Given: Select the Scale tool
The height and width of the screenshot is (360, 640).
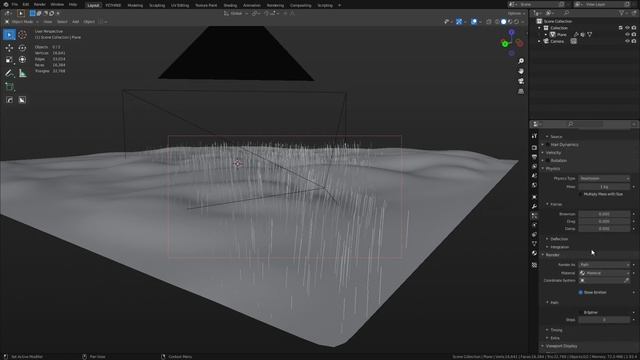Looking at the screenshot, I should [9, 60].
